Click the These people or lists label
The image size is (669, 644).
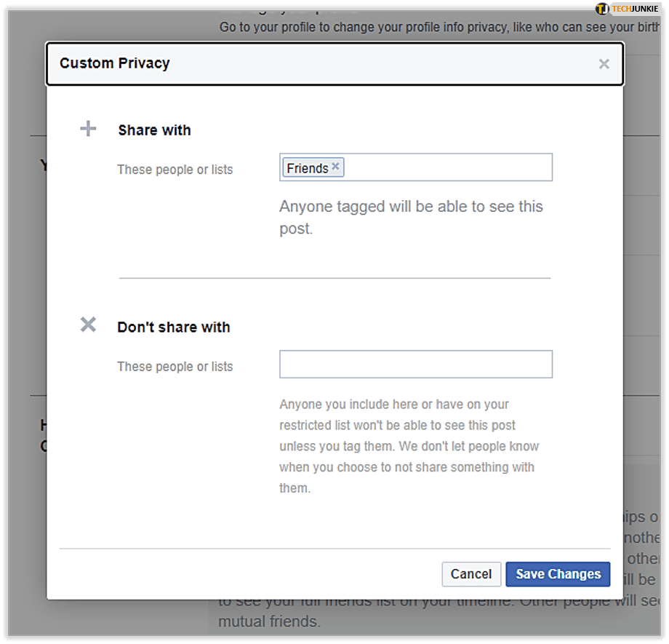pyautogui.click(x=175, y=169)
